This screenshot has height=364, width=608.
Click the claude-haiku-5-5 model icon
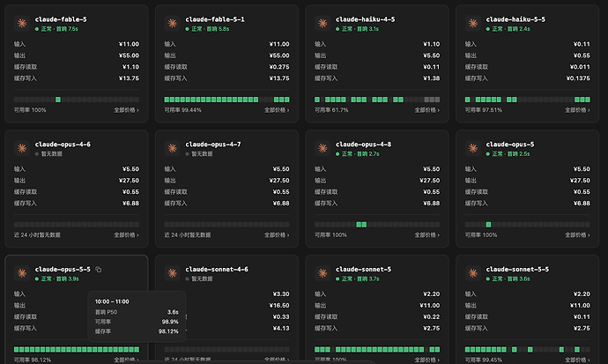[473, 23]
